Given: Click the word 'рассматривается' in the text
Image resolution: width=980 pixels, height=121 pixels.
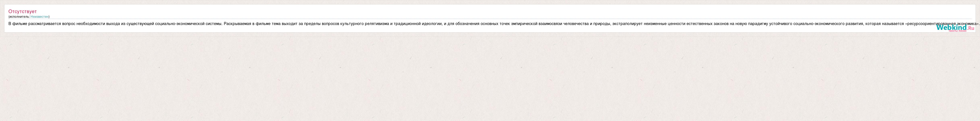Looking at the screenshot, I should click(44, 24).
